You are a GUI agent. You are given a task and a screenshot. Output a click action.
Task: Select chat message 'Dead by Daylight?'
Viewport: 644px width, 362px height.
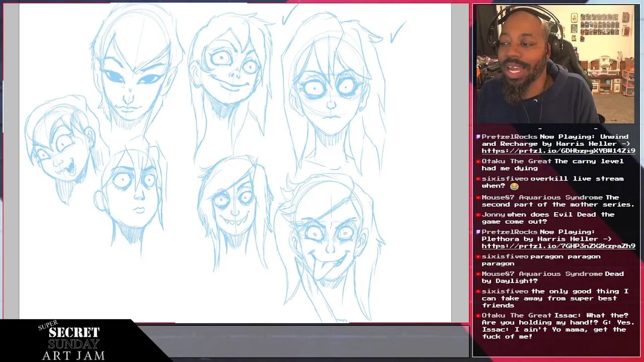(x=552, y=277)
